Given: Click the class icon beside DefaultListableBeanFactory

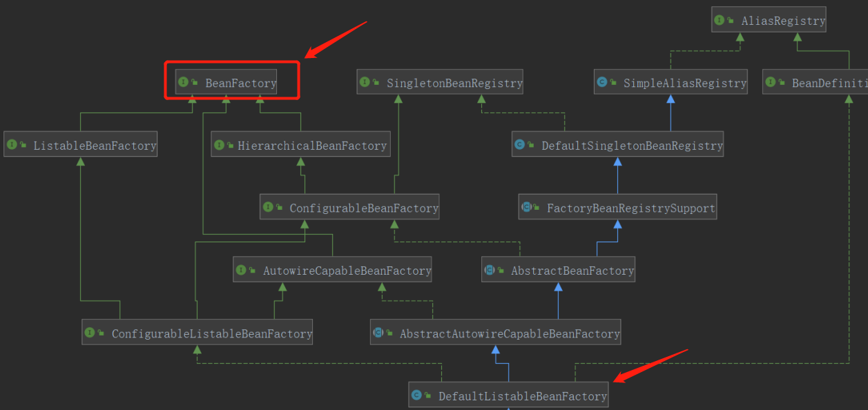Looking at the screenshot, I should point(416,396).
